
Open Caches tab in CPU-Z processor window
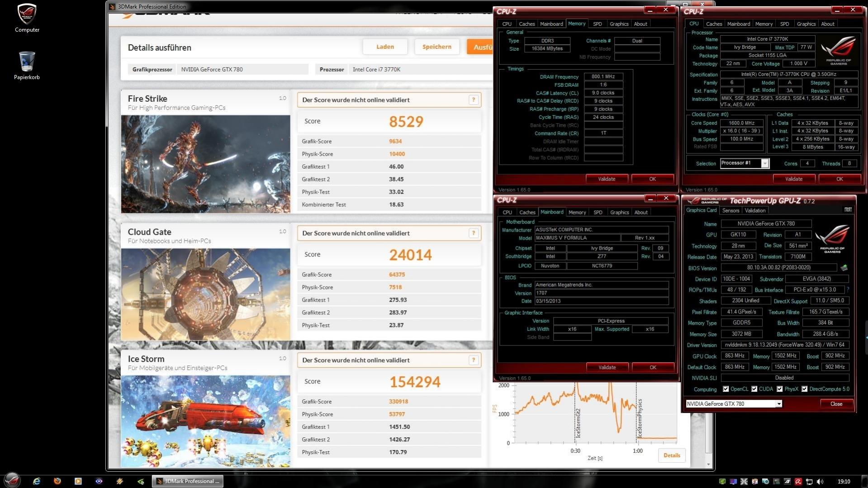pos(714,24)
